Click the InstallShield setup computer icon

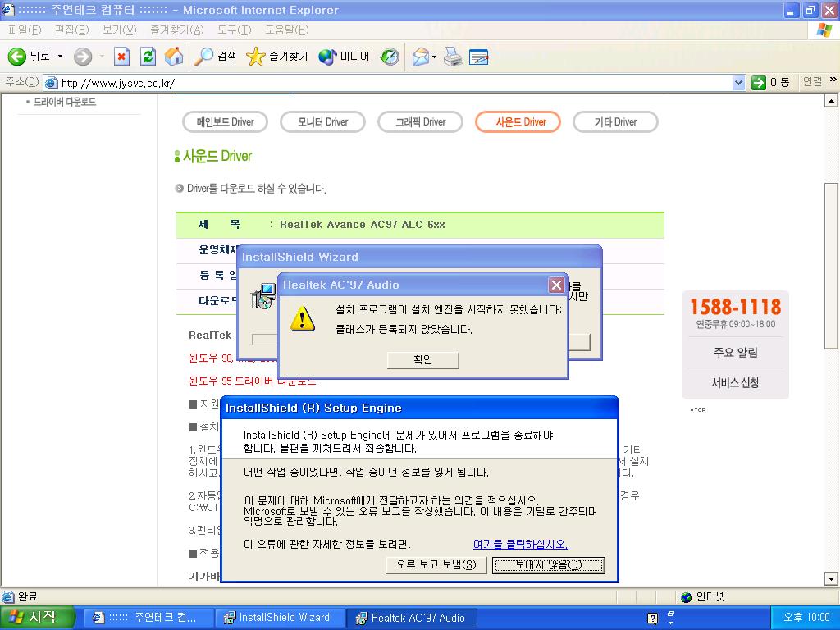click(263, 297)
